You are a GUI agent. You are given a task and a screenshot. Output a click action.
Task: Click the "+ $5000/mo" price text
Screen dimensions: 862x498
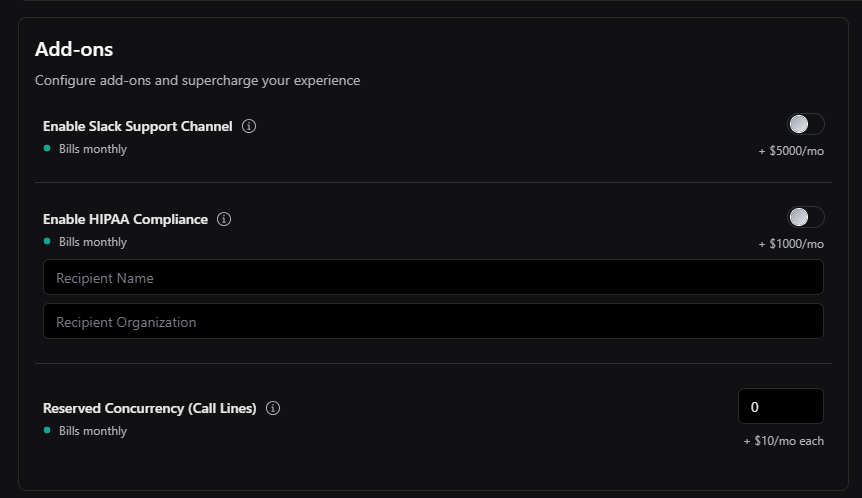pos(791,152)
